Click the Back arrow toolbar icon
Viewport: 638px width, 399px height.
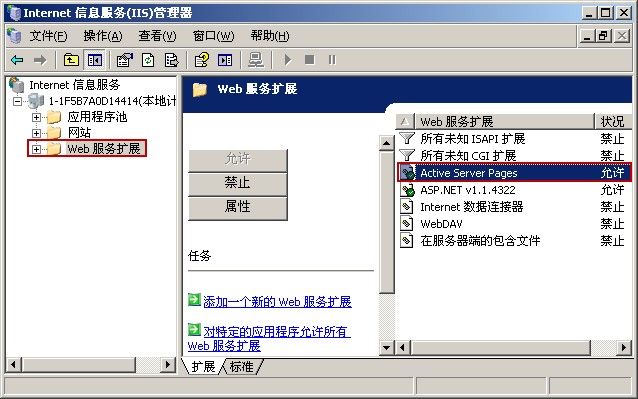[x=17, y=60]
